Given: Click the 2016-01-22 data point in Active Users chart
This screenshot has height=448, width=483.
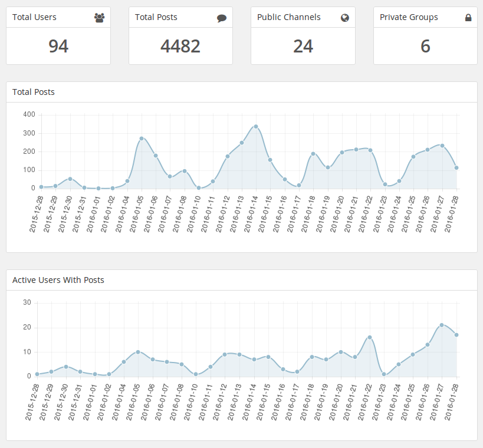Looking at the screenshot, I should click(370, 337).
